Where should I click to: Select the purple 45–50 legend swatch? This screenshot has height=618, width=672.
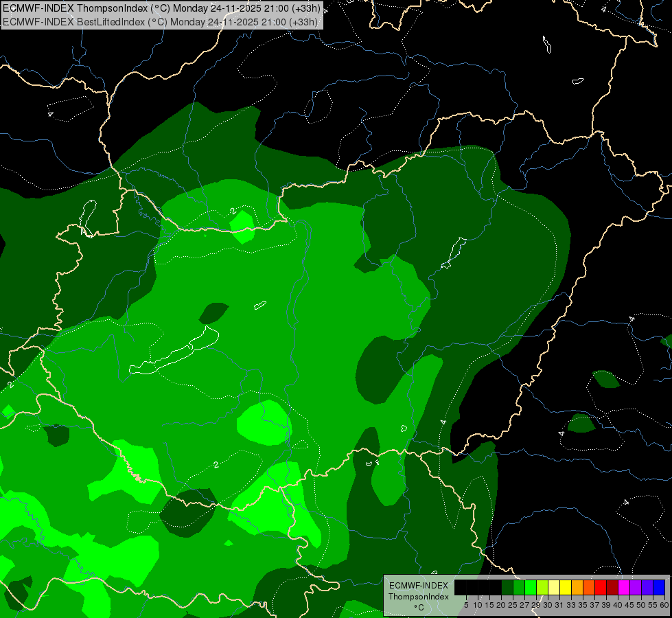pyautogui.click(x=636, y=587)
